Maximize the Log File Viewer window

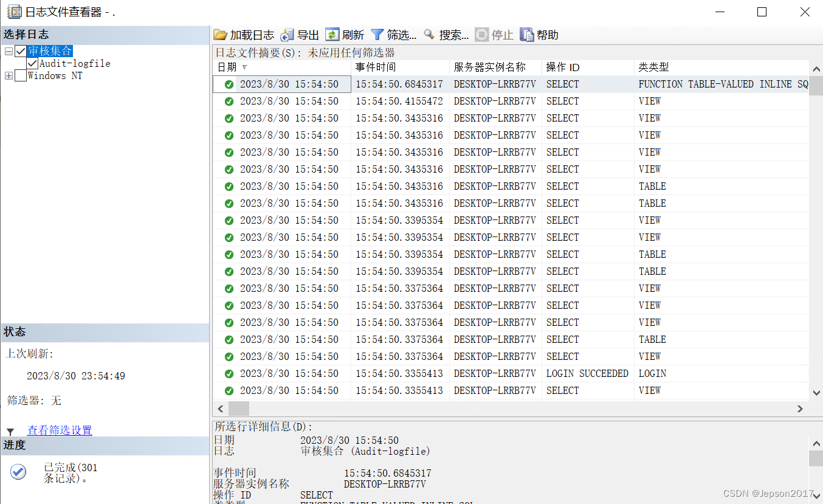coord(762,12)
